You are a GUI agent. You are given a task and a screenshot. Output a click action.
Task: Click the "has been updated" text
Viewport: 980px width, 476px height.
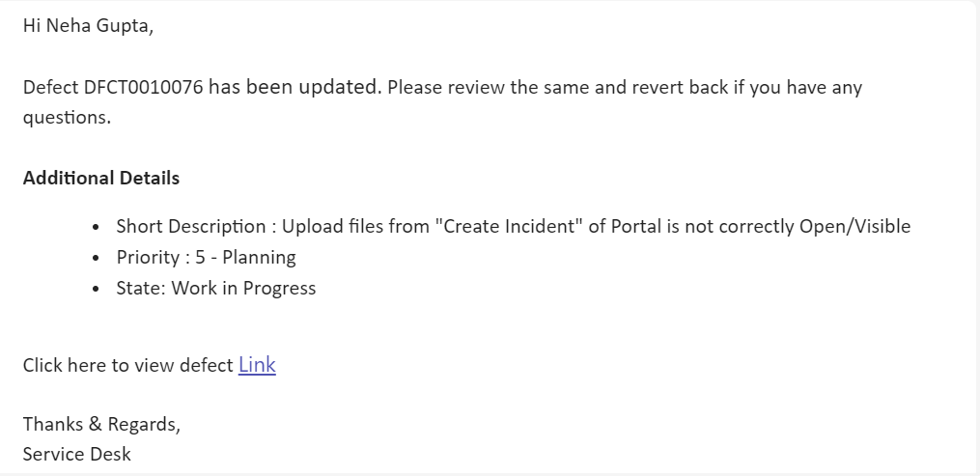[x=294, y=88]
